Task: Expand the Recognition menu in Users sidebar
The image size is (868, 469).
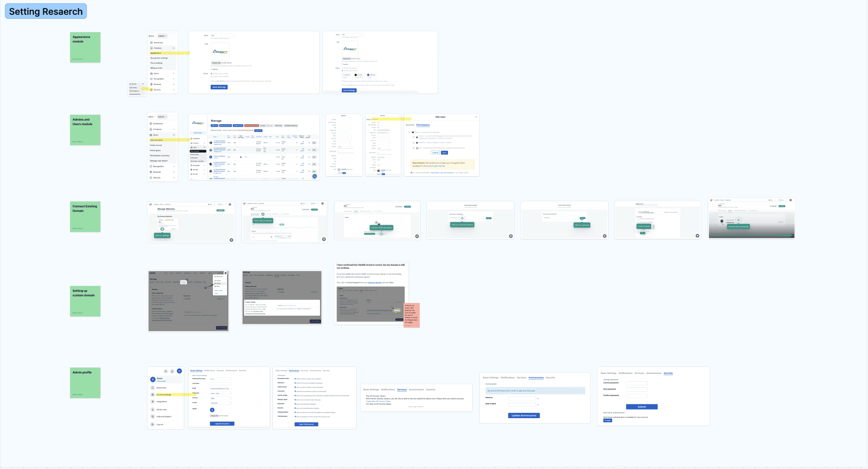Action: [174, 166]
